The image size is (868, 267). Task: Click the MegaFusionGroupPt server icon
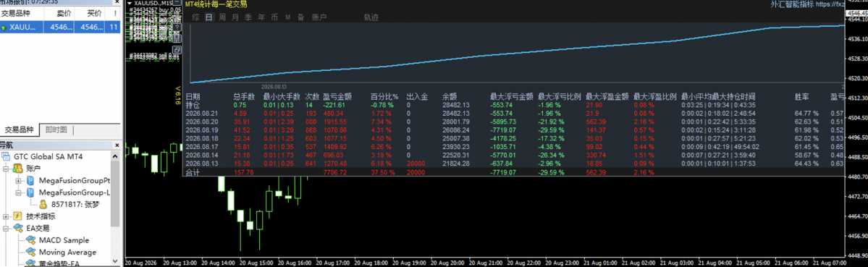coord(31,181)
